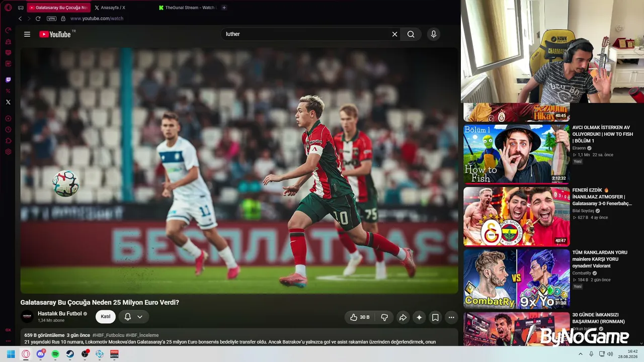Run search with the magnifier button
This screenshot has height=362, width=644.
tap(411, 34)
